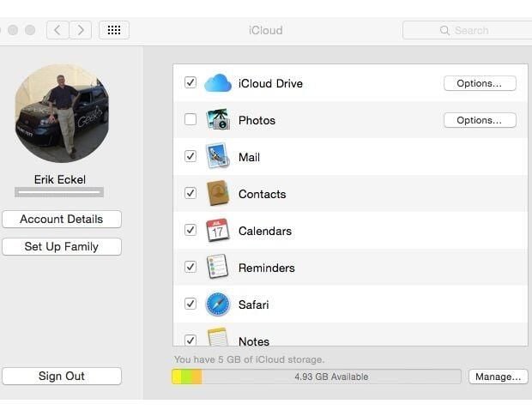The width and height of the screenshot is (532, 416).
Task: Manage iCloud storage
Action: (x=498, y=377)
